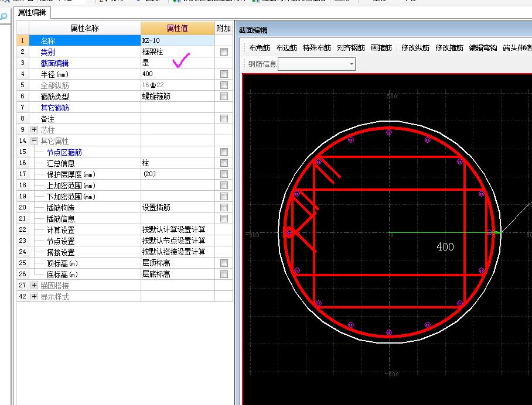Toggle 附加 checkbox for 下加密范围 row
This screenshot has width=532, height=405.
tap(224, 196)
